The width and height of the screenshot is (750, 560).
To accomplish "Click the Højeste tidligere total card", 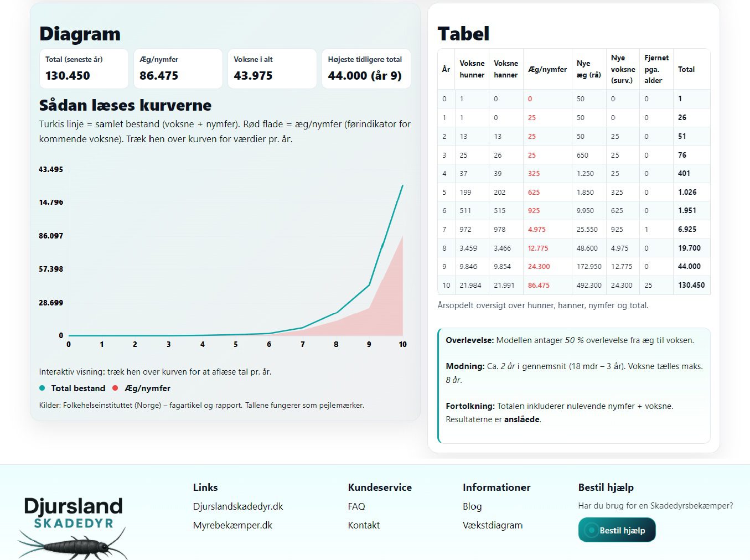I will [x=366, y=68].
